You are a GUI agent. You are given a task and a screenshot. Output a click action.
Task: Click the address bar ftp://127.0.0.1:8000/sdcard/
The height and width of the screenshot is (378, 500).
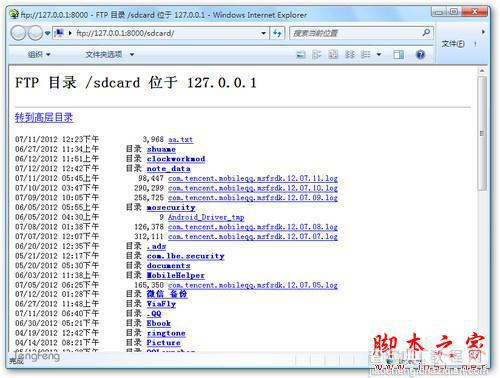[162, 33]
